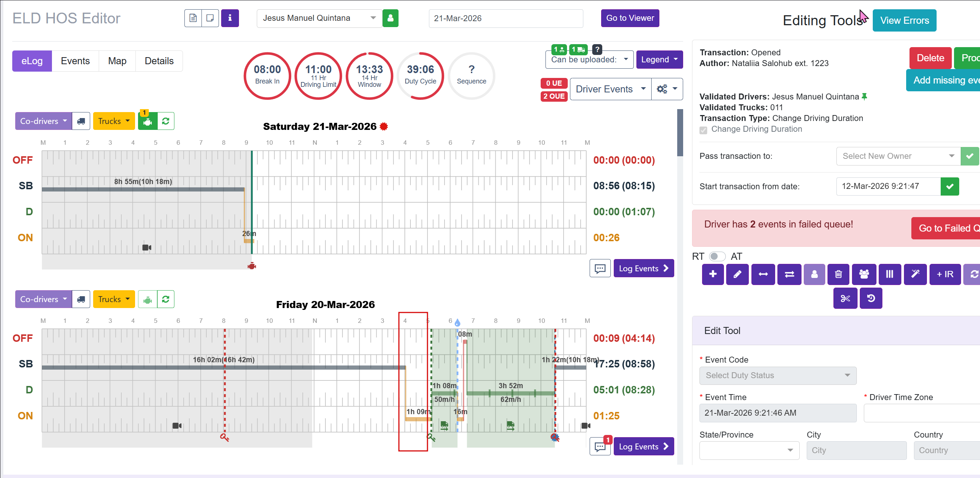The height and width of the screenshot is (478, 980).
Task: Click the history restore clock icon
Action: [x=871, y=298]
